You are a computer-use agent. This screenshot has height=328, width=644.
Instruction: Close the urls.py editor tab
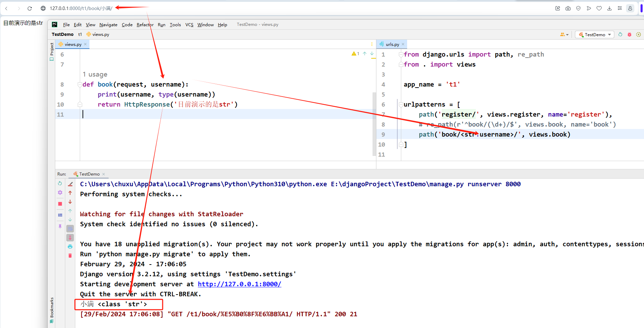coord(403,44)
